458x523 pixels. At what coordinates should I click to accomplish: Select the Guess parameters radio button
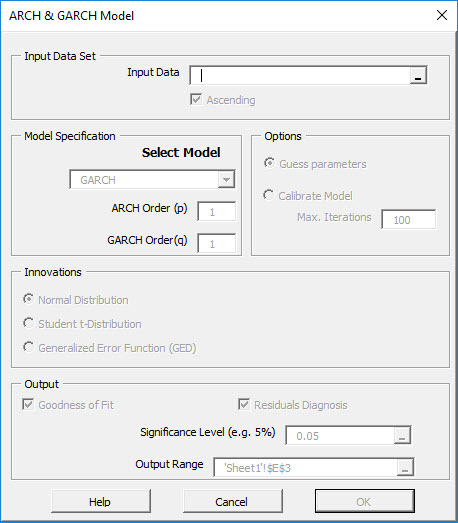coord(270,163)
